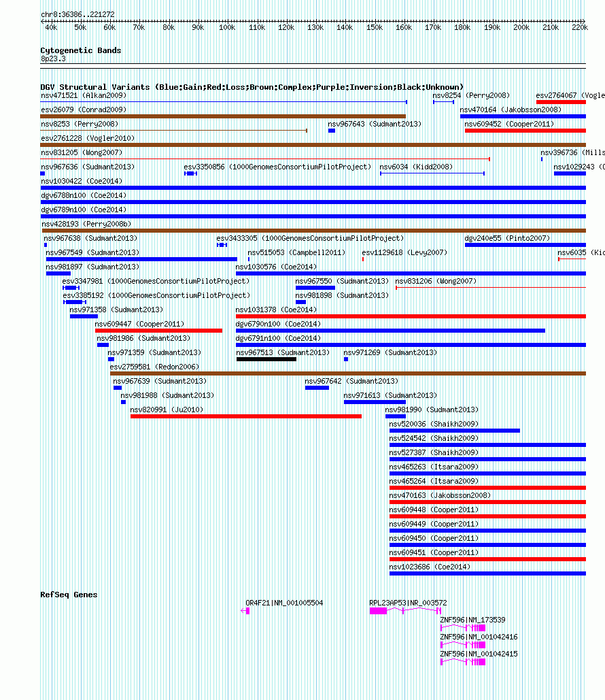Viewport: 605px width, 700px height.
Task: Click the nsv609451 (Cooper2011) label
Action: [x=434, y=552]
